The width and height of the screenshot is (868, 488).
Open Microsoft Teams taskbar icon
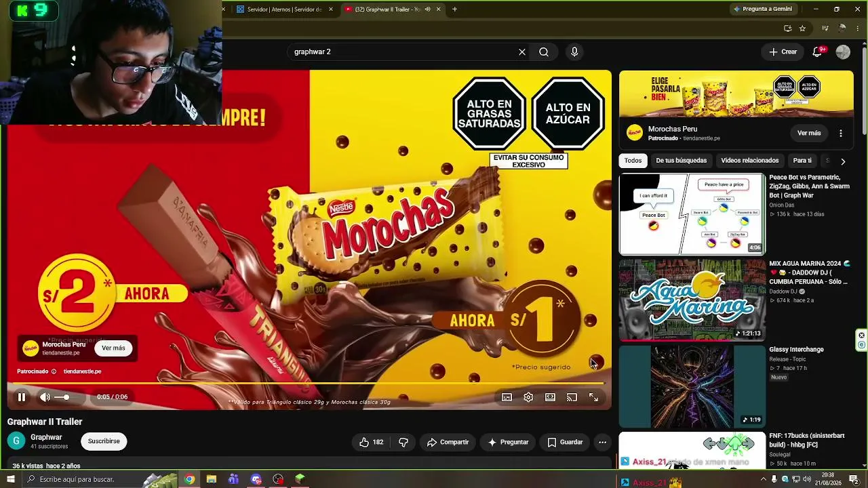(x=234, y=479)
